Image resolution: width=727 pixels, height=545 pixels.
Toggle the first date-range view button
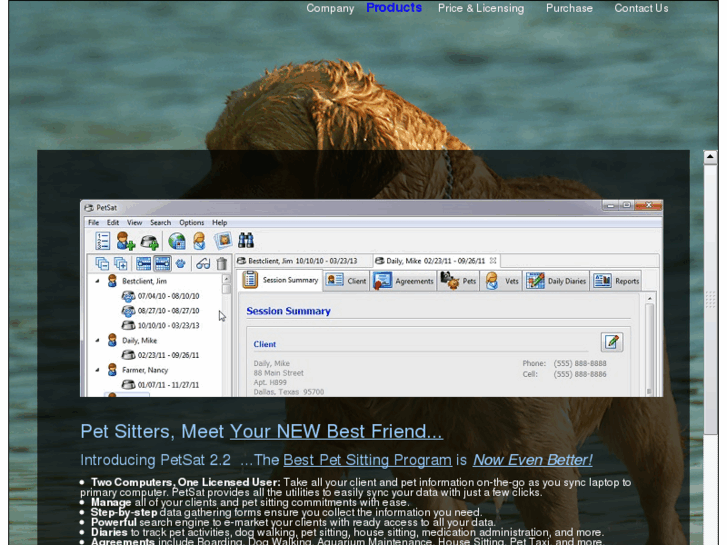click(x=143, y=264)
